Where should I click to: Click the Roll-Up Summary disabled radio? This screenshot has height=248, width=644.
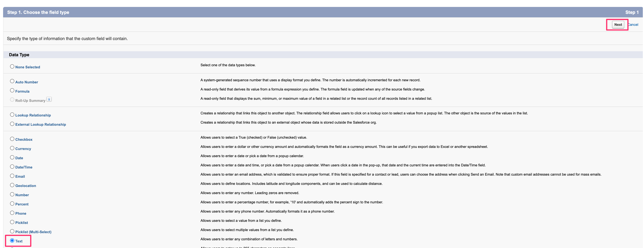click(x=12, y=100)
